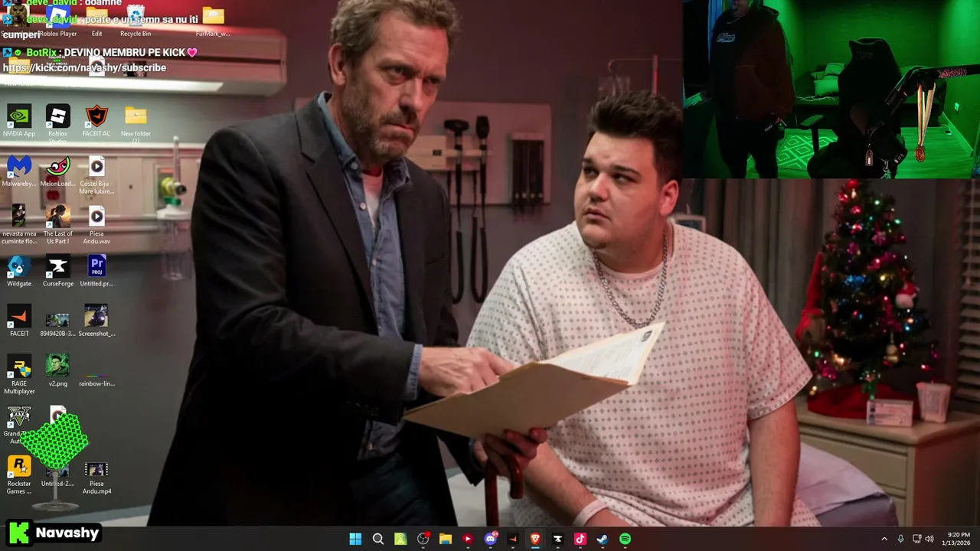Viewport: 980px width, 551px height.
Task: Select the v2.png image file
Action: pos(57,370)
